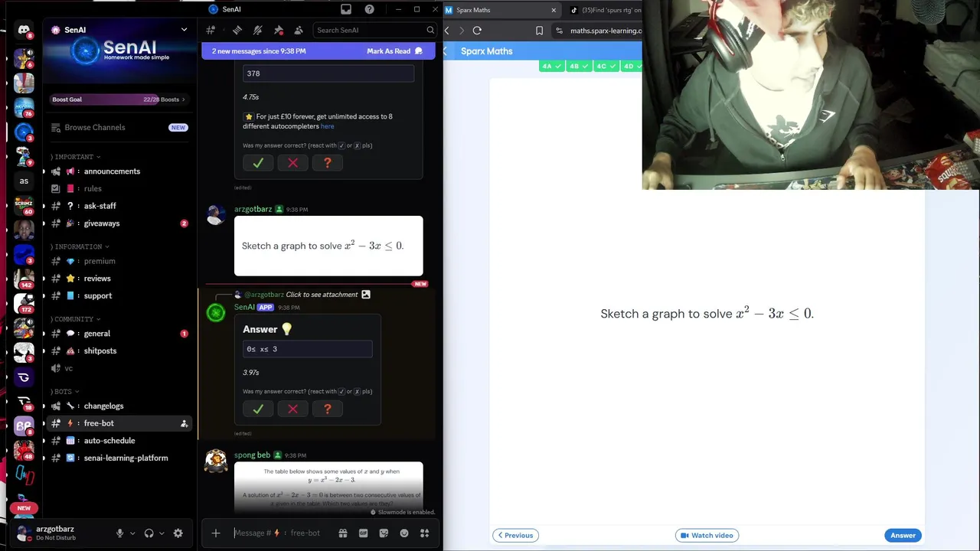This screenshot has width=980, height=551.
Task: Collapse the BOTS channel category
Action: 65,392
